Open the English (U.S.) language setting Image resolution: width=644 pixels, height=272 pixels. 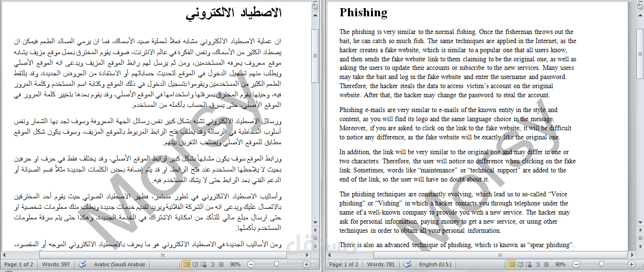click(x=435, y=264)
